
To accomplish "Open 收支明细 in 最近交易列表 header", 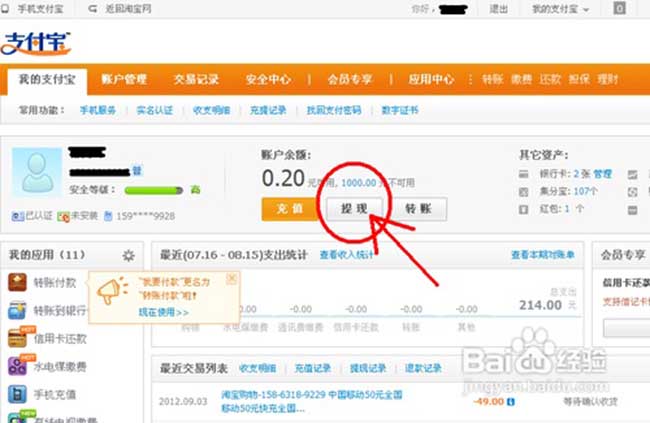I will point(257,368).
